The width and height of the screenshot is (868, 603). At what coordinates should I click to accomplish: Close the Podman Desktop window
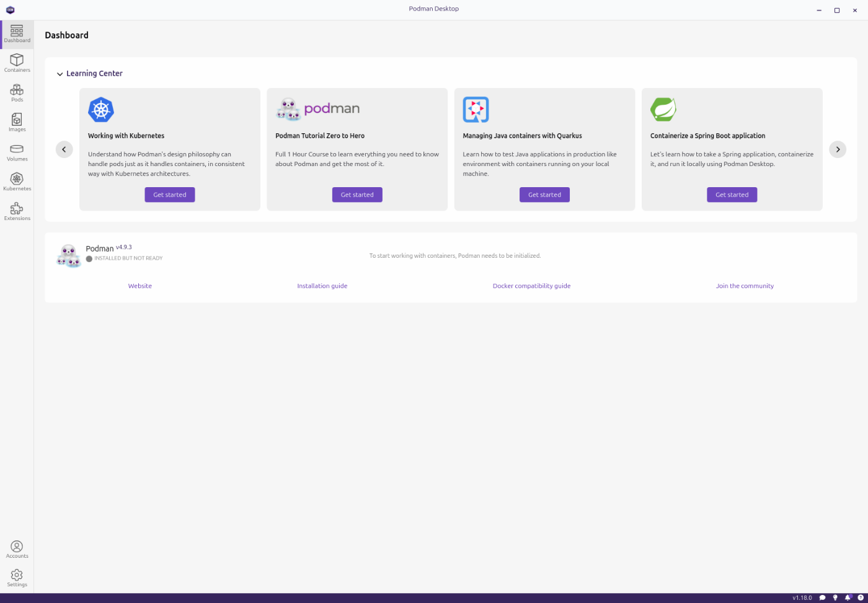855,11
